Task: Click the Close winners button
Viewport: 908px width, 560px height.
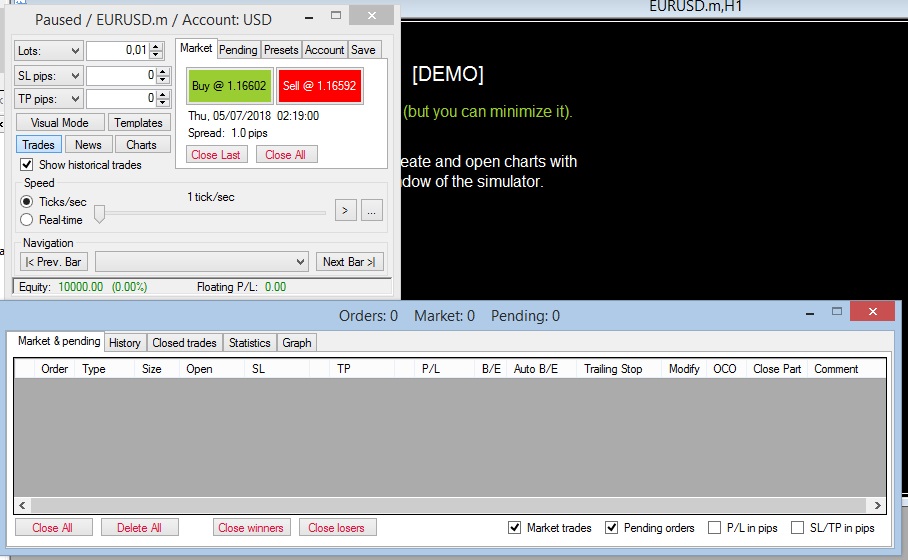Action: coord(251,528)
